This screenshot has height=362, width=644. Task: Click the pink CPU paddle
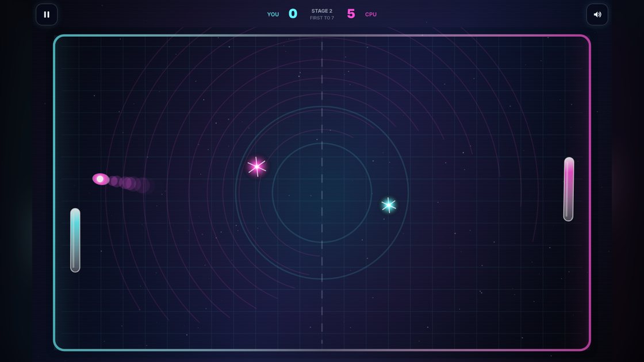coord(569,189)
